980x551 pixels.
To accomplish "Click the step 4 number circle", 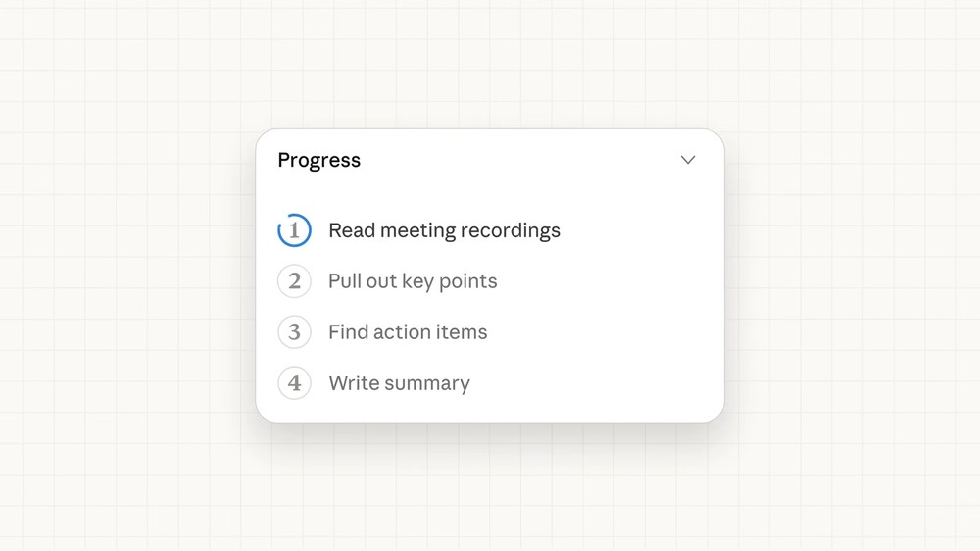I will point(294,383).
